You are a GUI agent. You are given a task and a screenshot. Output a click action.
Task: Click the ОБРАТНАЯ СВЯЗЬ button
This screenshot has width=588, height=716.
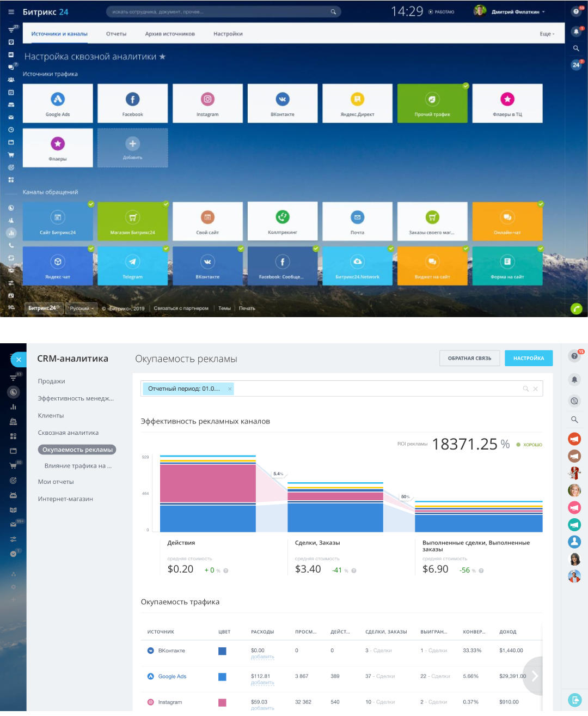pos(469,359)
